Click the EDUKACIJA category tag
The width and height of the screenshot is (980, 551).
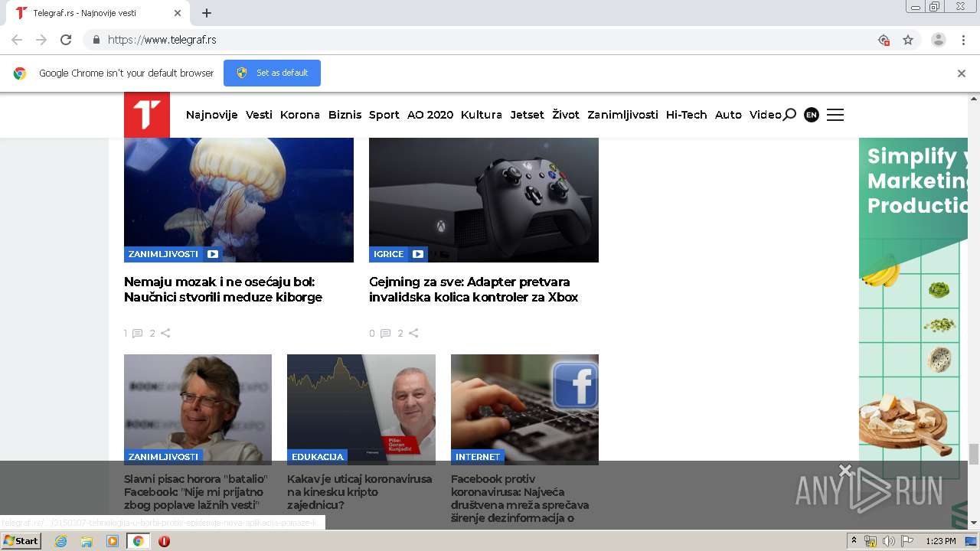(317, 457)
